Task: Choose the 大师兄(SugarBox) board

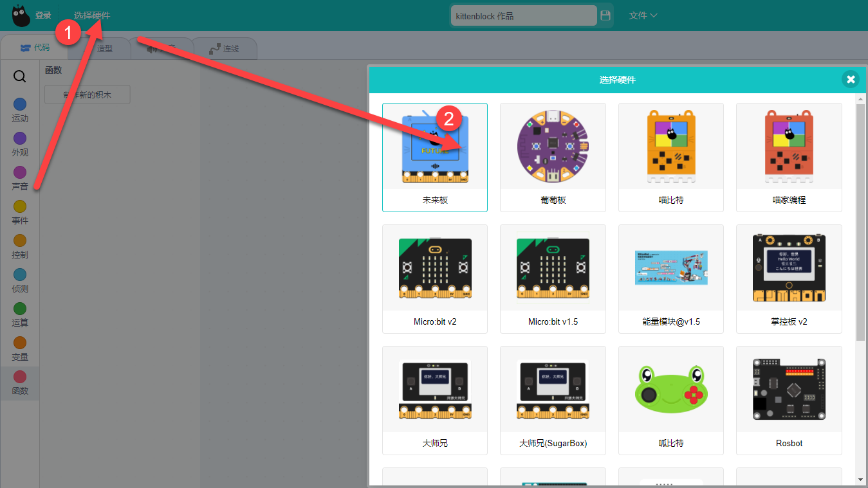Action: 553,391
